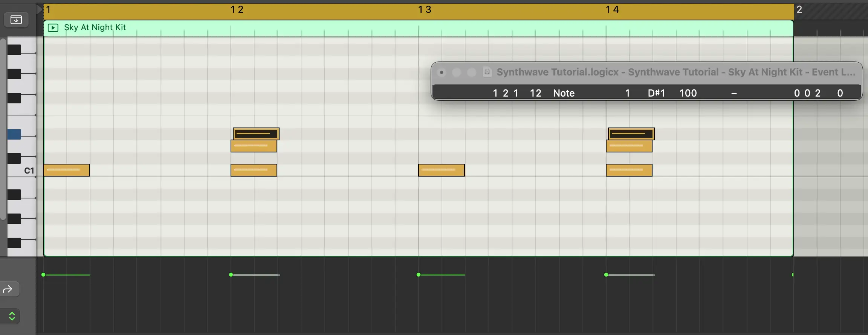Open the green up/down chevron parameter menu
This screenshot has height=335, width=868.
(x=11, y=316)
